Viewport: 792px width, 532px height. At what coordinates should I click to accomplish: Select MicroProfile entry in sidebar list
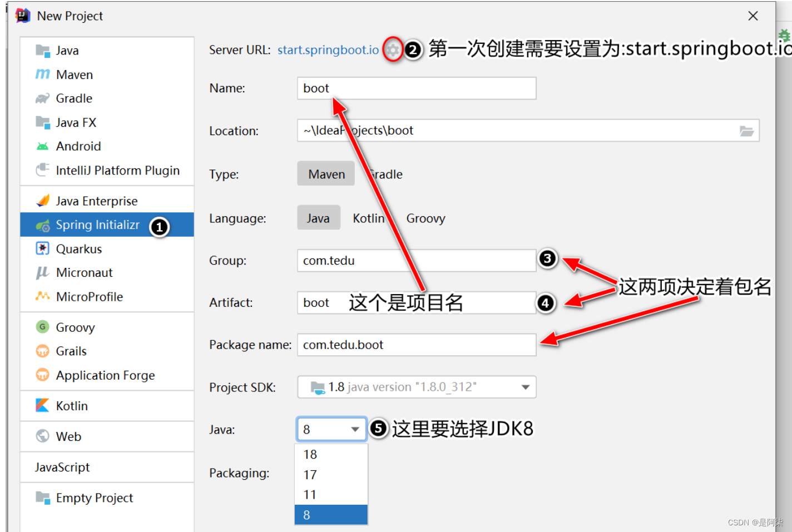click(x=107, y=296)
